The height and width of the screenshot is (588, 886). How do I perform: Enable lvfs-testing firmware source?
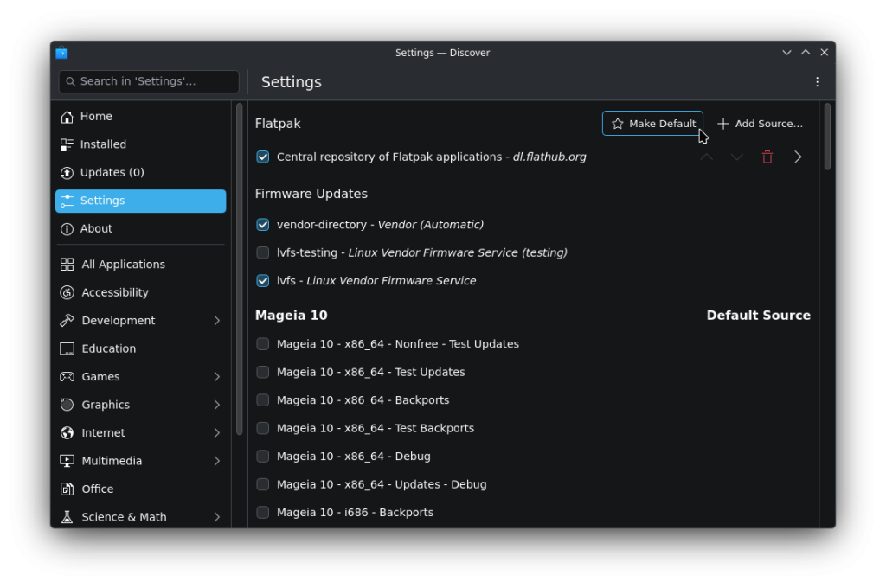pyautogui.click(x=263, y=252)
